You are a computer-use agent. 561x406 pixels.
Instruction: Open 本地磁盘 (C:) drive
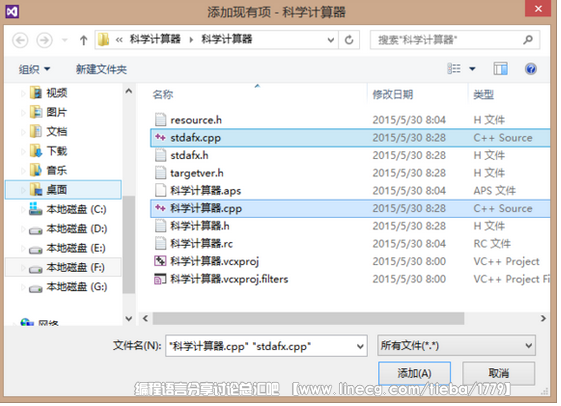[76, 209]
